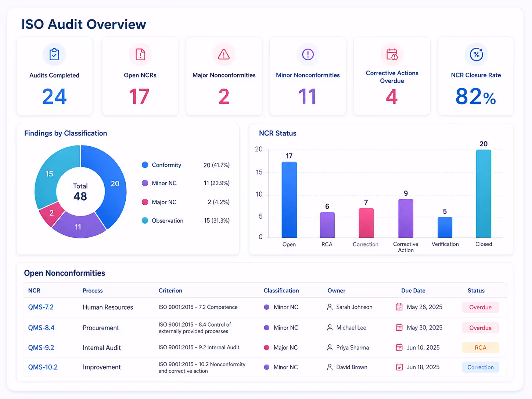Click the purple dot in the QMS-7.2 row
The image size is (532, 399).
(267, 307)
